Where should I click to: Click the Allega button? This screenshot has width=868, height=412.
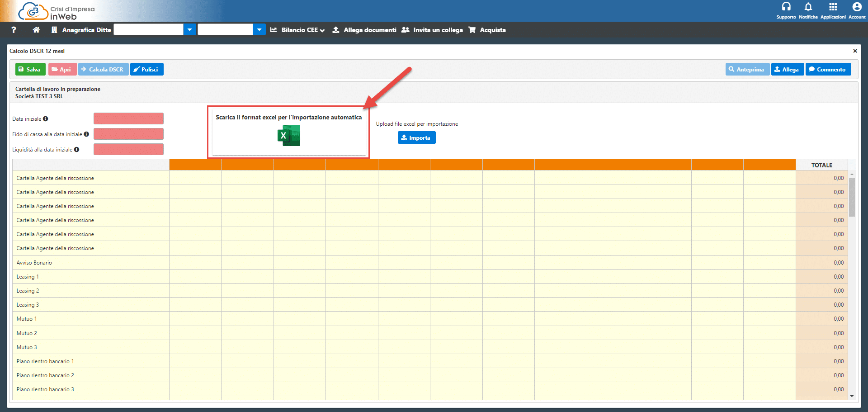pyautogui.click(x=787, y=69)
